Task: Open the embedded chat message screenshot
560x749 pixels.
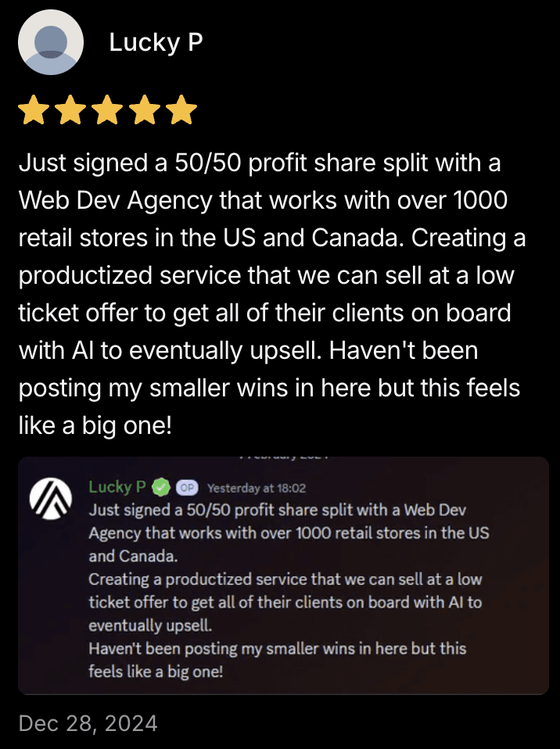Action: [283, 575]
